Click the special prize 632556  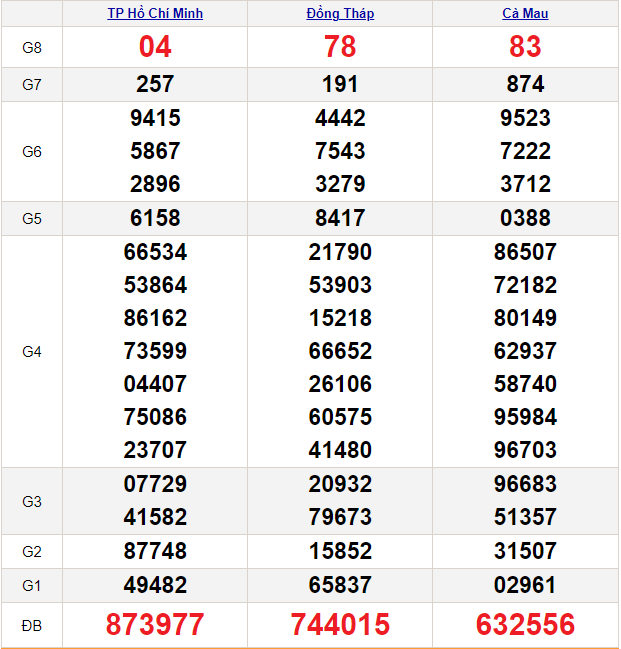pos(525,624)
